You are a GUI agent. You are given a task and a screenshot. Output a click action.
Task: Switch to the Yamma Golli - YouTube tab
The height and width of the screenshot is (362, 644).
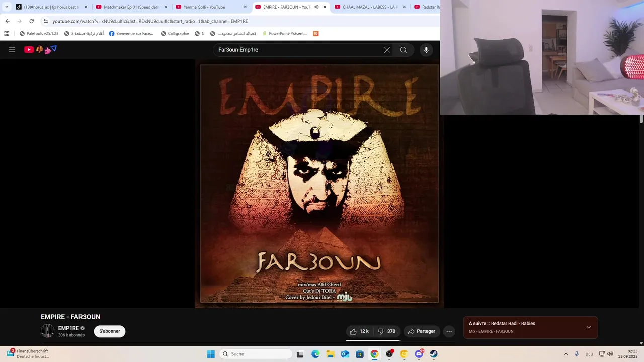(x=211, y=7)
